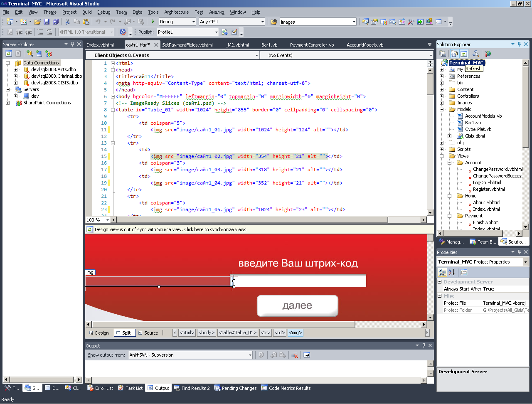Click the Development Server category collapse box
The width and height of the screenshot is (532, 404).
(x=440, y=282)
